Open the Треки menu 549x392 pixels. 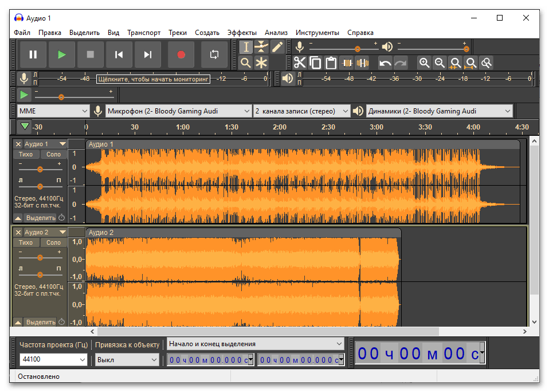click(178, 33)
